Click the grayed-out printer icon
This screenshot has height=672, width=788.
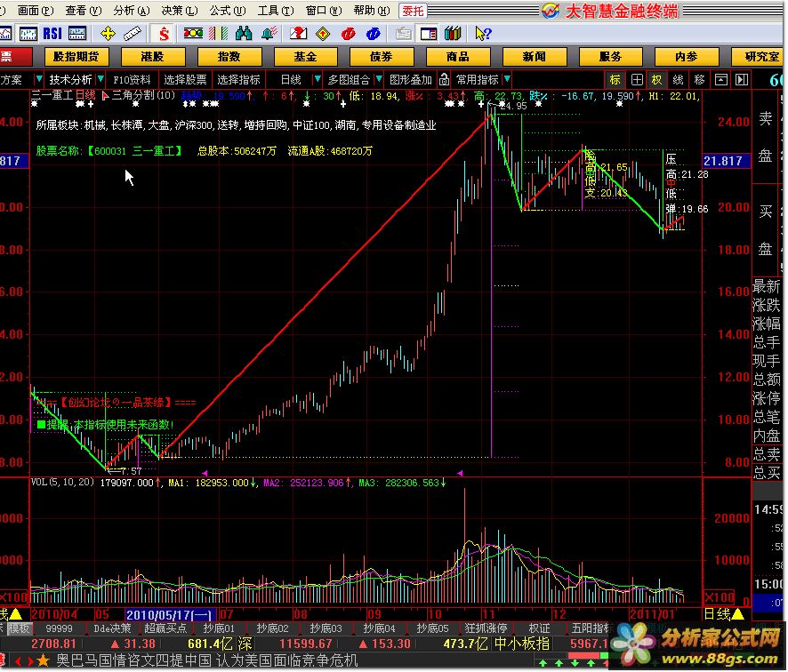click(403, 34)
